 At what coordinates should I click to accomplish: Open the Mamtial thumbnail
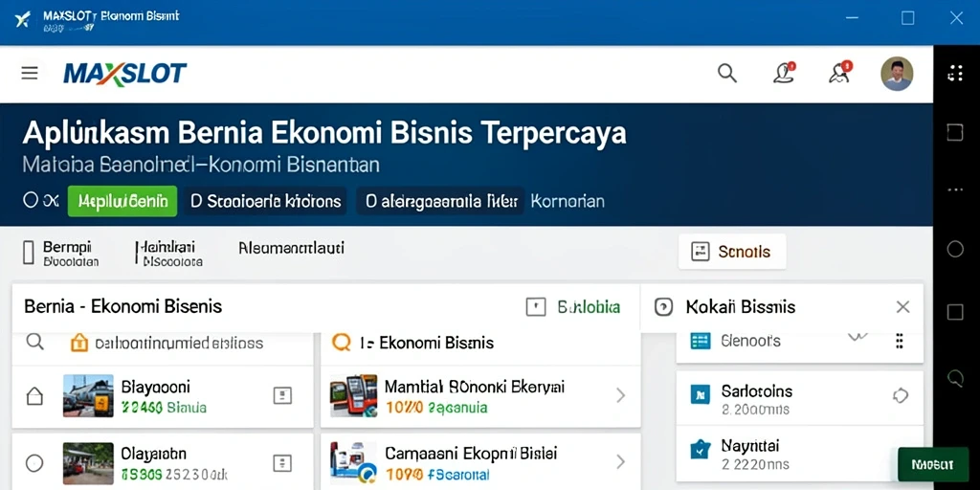point(353,395)
